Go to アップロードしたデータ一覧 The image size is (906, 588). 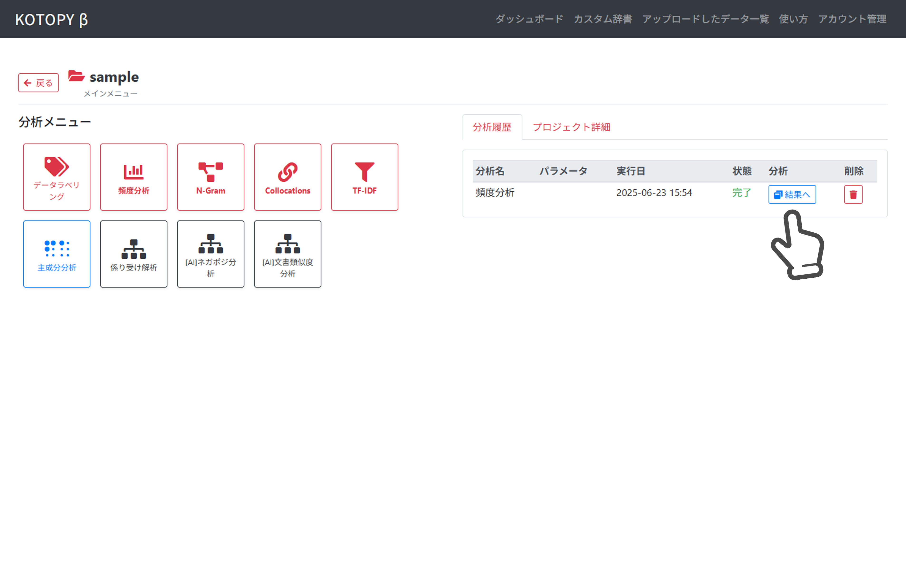(705, 19)
